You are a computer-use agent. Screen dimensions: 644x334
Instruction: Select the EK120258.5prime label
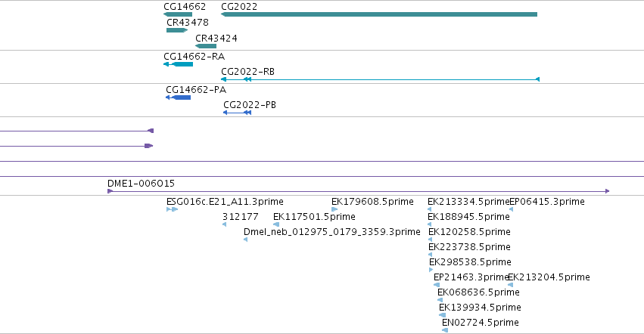pyautogui.click(x=469, y=231)
